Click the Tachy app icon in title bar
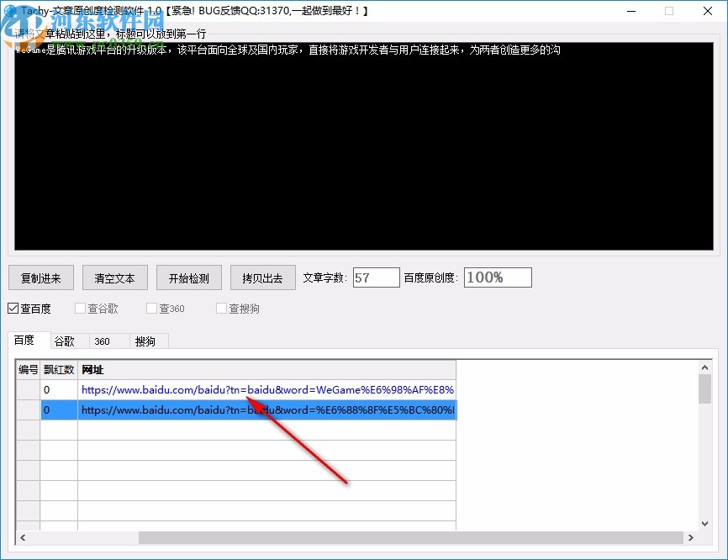This screenshot has width=728, height=560. click(x=10, y=11)
